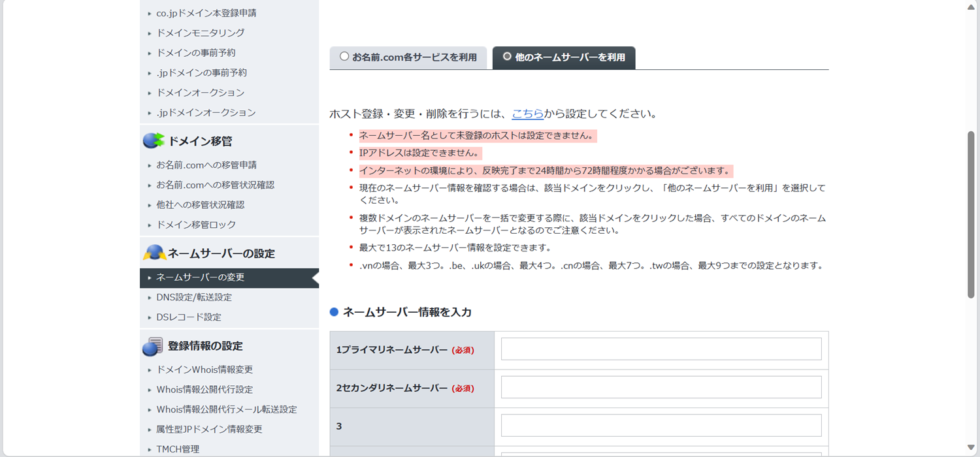Open DNS設定/転送設定

[194, 297]
